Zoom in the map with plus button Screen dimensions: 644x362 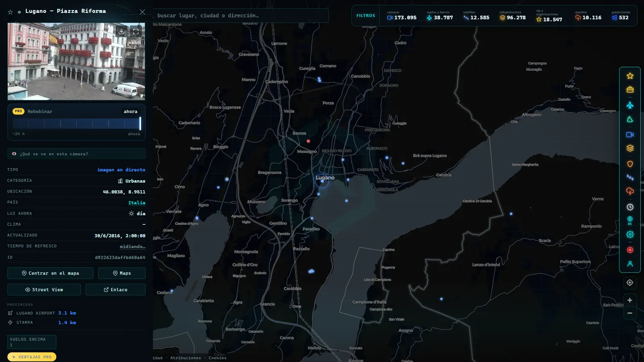pos(630,300)
